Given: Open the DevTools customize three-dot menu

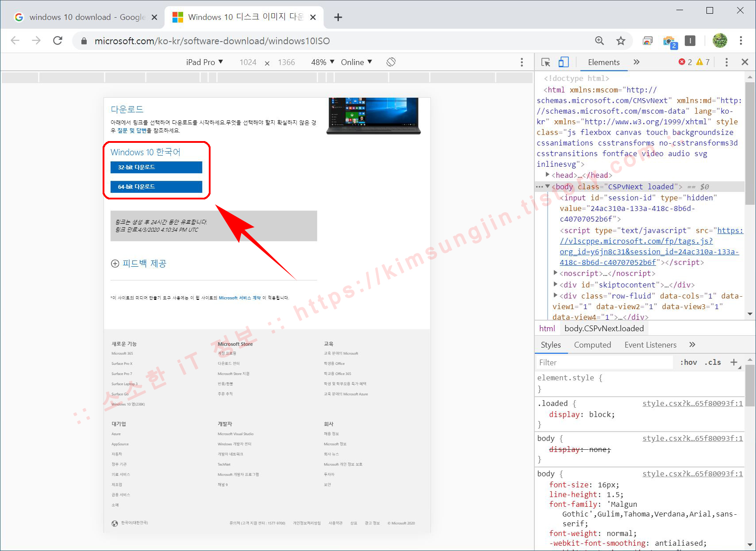Looking at the screenshot, I should click(726, 62).
